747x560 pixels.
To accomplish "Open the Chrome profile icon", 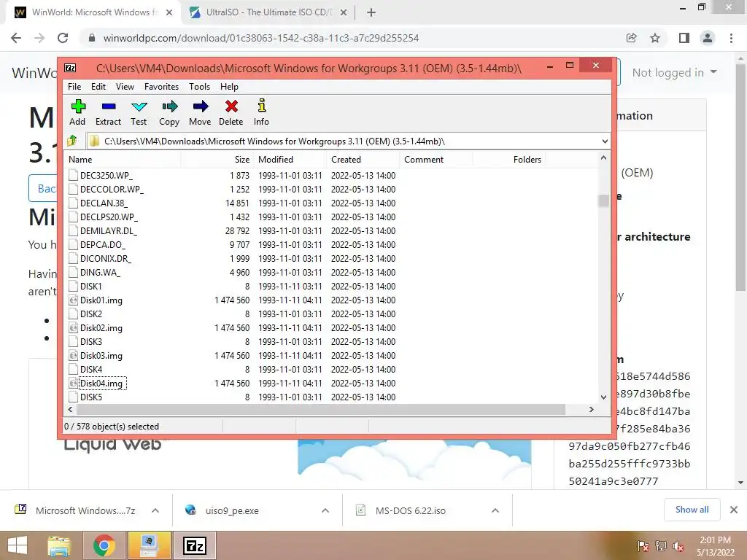I will click(708, 38).
